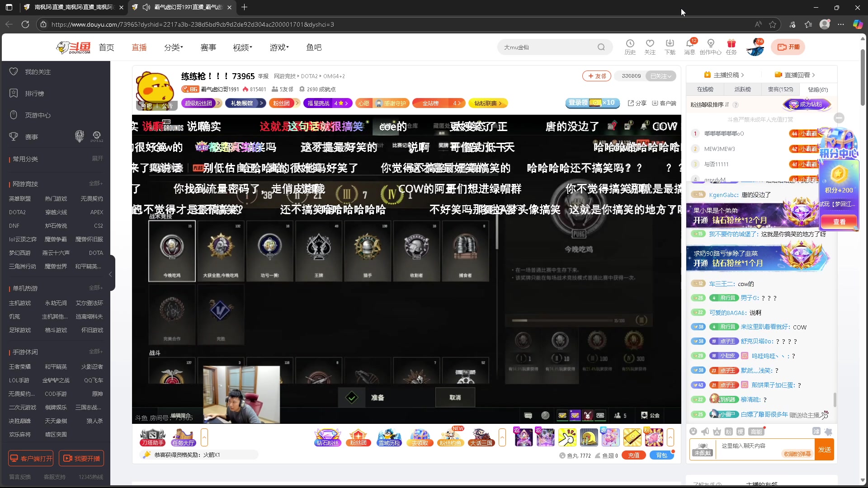Open the 背包 backpack button
Image resolution: width=868 pixels, height=488 pixels.
[661, 455]
